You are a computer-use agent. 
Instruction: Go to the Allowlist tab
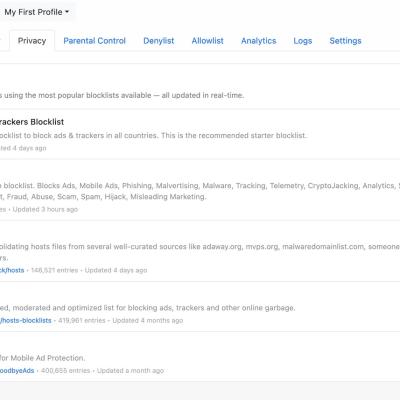[207, 41]
